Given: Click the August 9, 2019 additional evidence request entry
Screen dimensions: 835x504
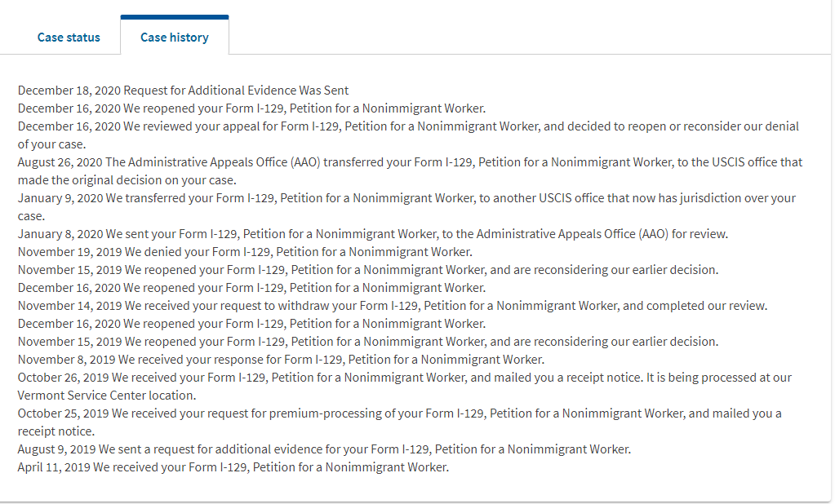Looking at the screenshot, I should [324, 449].
